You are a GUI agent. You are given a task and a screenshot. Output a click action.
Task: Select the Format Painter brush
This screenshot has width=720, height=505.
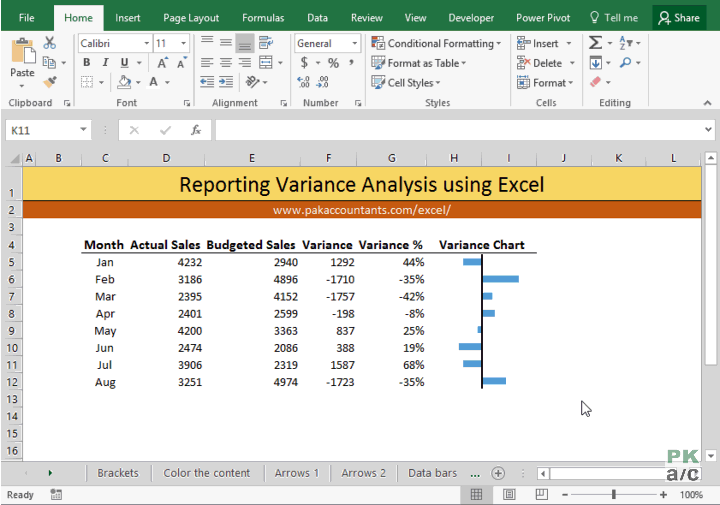click(x=50, y=82)
